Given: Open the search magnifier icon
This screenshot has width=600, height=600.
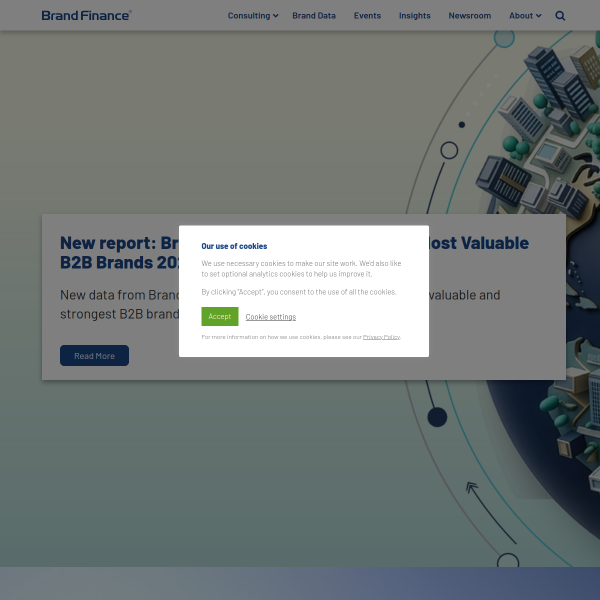Looking at the screenshot, I should pyautogui.click(x=560, y=16).
